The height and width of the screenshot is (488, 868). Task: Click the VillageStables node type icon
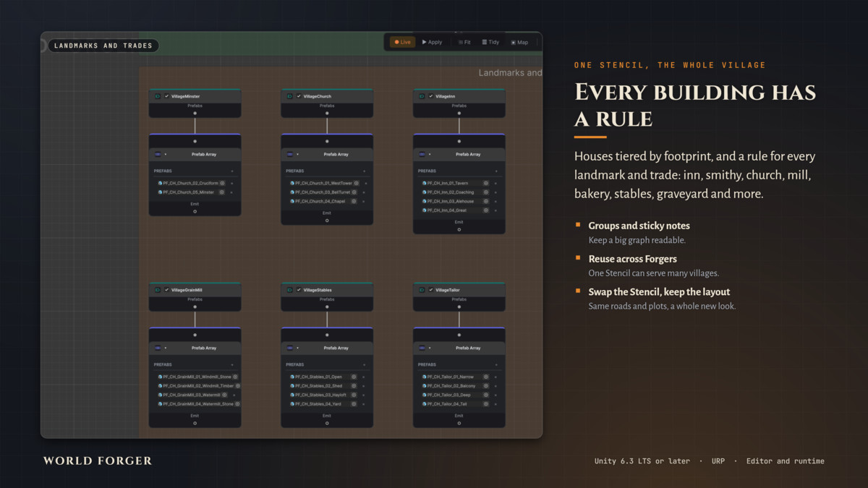[x=289, y=290]
